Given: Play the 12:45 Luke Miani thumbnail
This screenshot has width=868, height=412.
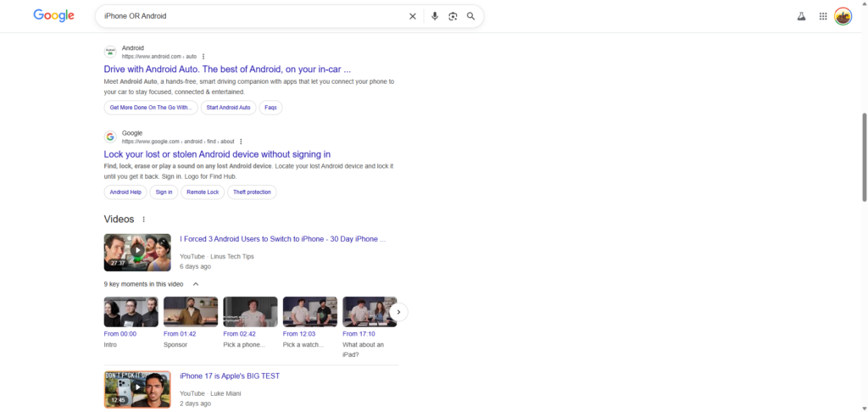Looking at the screenshot, I should pyautogui.click(x=137, y=389).
